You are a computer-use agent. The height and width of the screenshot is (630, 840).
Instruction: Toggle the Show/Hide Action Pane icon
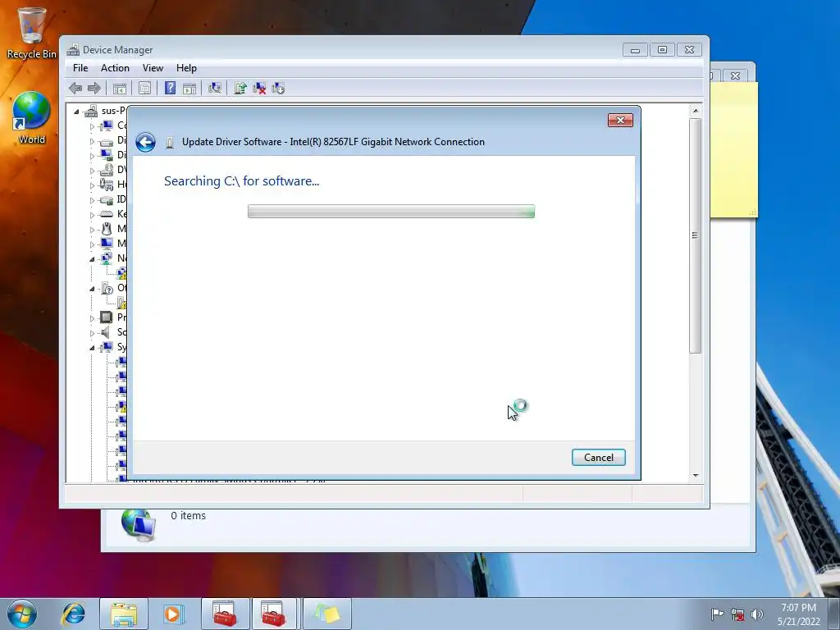point(189,89)
